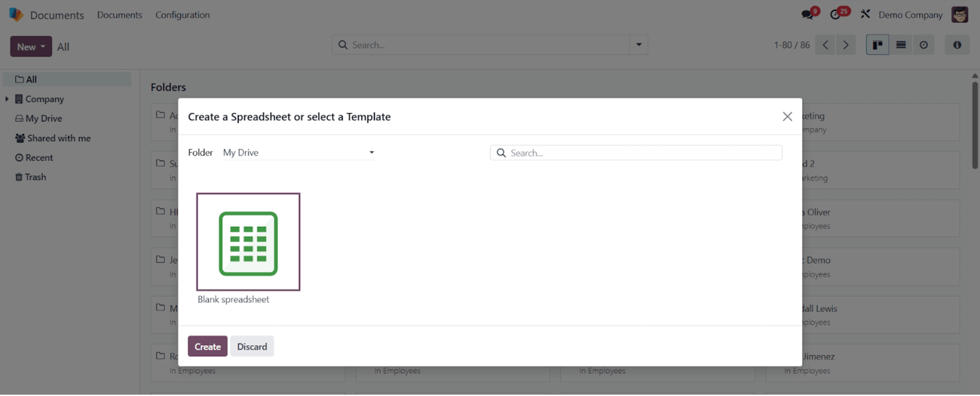Select the Blank spreadsheet thumbnail
980x396 pixels.
248,242
